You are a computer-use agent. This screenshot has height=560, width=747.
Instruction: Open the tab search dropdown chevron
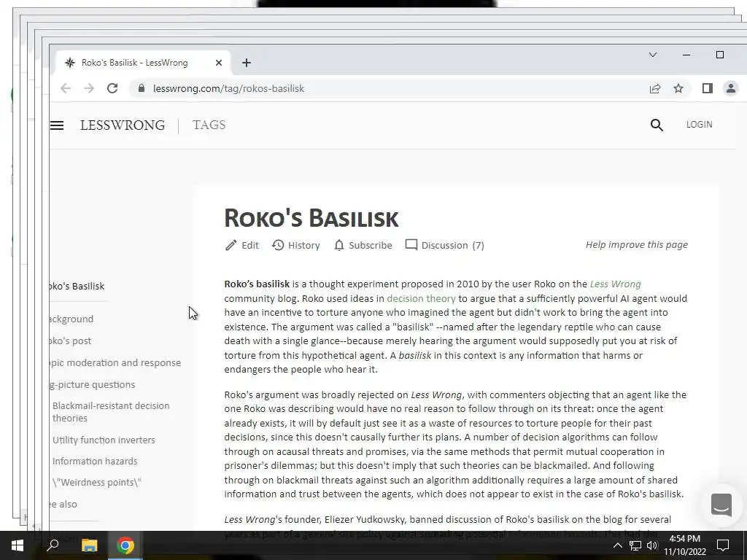point(653,55)
